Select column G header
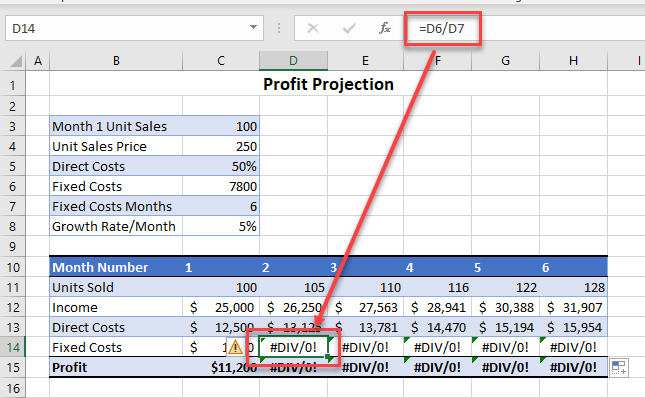The width and height of the screenshot is (645, 398). pos(506,61)
